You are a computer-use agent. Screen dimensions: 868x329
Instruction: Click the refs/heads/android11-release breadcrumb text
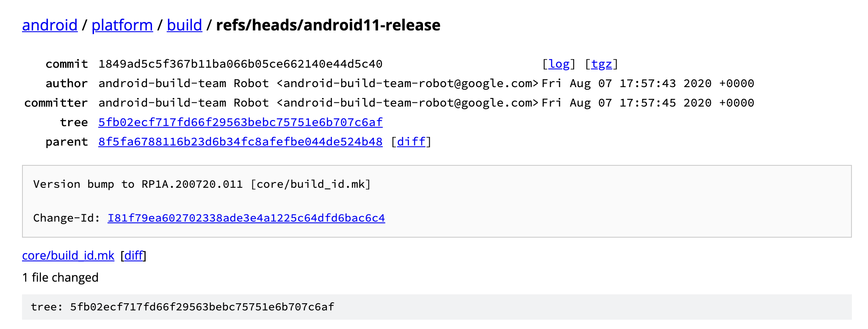328,25
